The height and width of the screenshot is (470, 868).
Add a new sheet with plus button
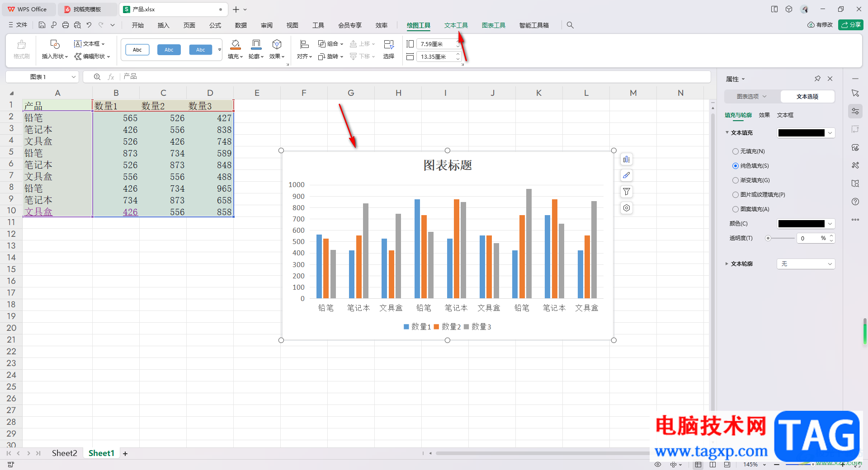pyautogui.click(x=125, y=454)
